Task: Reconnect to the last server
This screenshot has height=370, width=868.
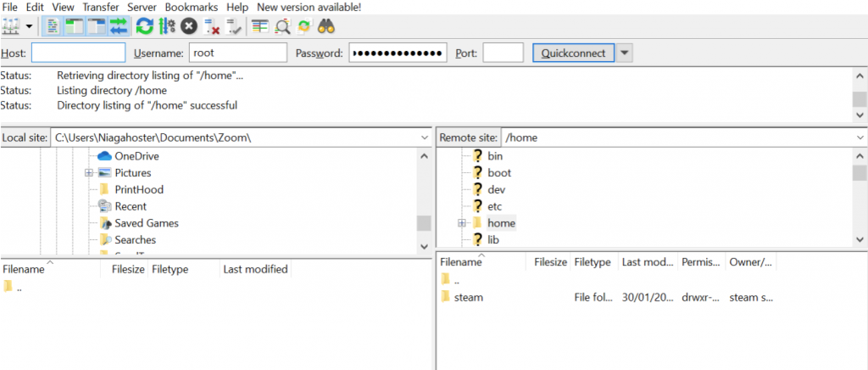Action: coord(235,26)
